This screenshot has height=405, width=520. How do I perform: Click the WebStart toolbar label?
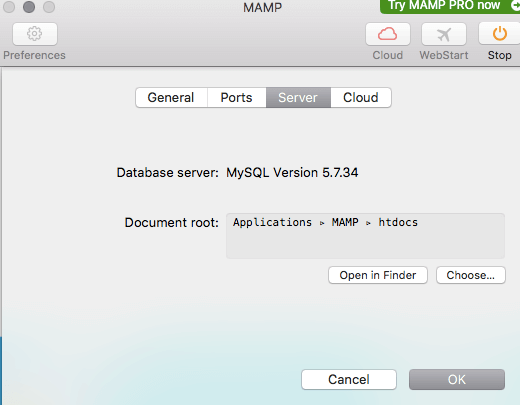pyautogui.click(x=444, y=55)
